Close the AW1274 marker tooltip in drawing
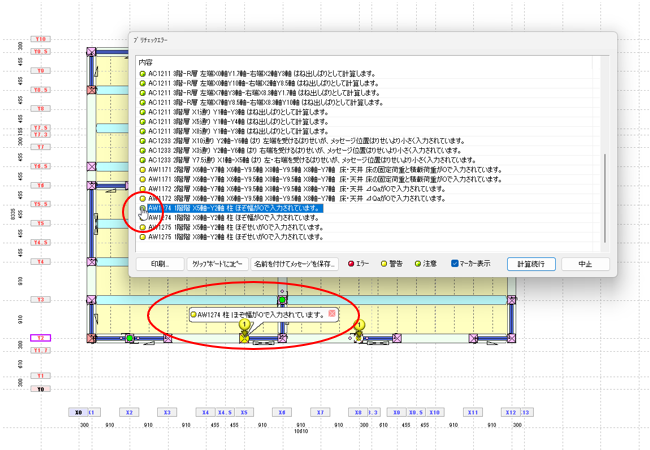 click(332, 314)
